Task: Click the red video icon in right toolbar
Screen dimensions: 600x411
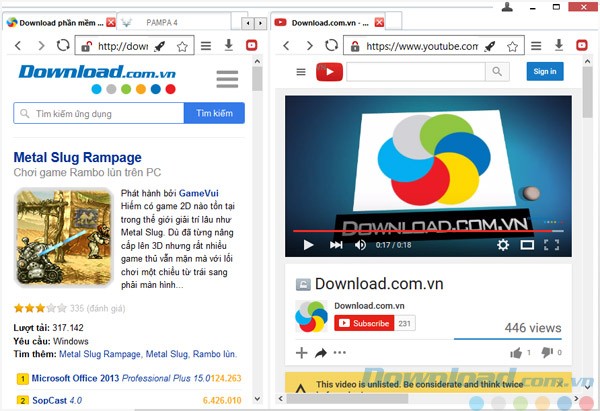Action: click(582, 46)
